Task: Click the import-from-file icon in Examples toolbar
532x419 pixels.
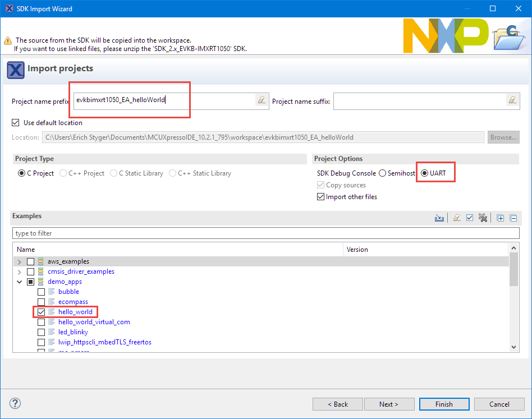Action: (x=439, y=218)
